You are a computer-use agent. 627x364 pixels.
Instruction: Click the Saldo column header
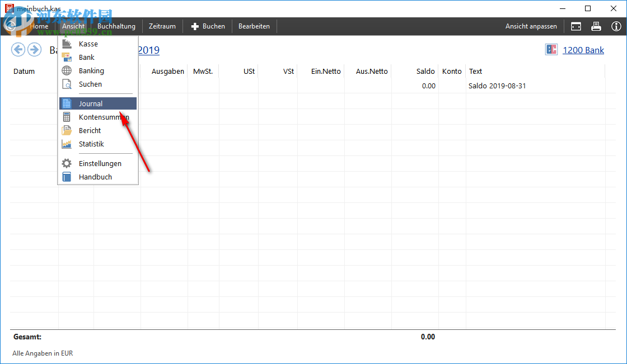tap(425, 72)
